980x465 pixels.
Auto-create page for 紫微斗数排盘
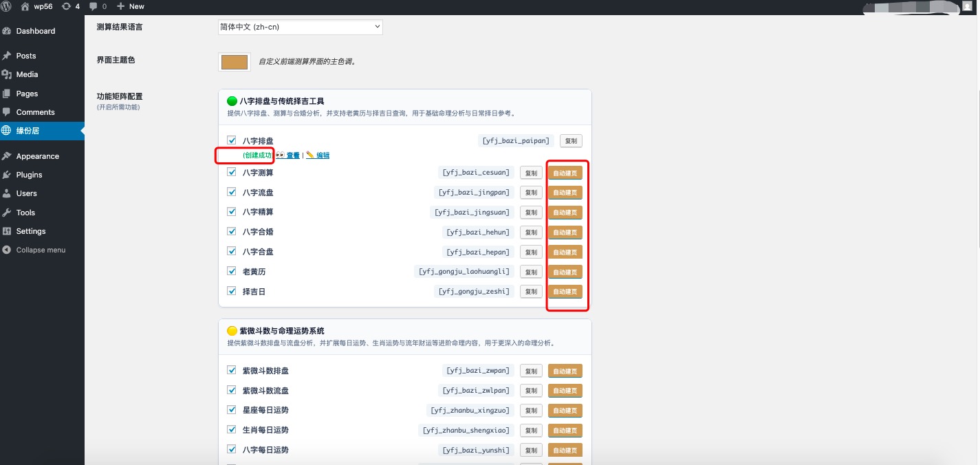pos(565,371)
